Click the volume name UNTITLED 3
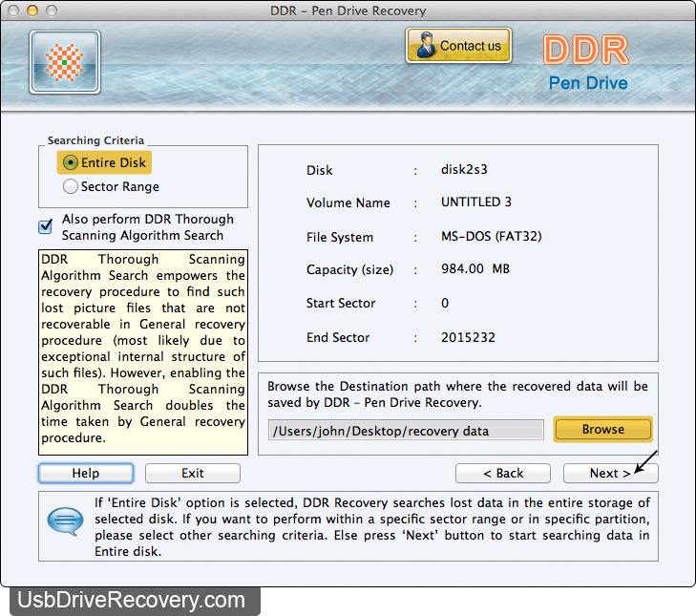696x616 pixels. pyautogui.click(x=475, y=202)
